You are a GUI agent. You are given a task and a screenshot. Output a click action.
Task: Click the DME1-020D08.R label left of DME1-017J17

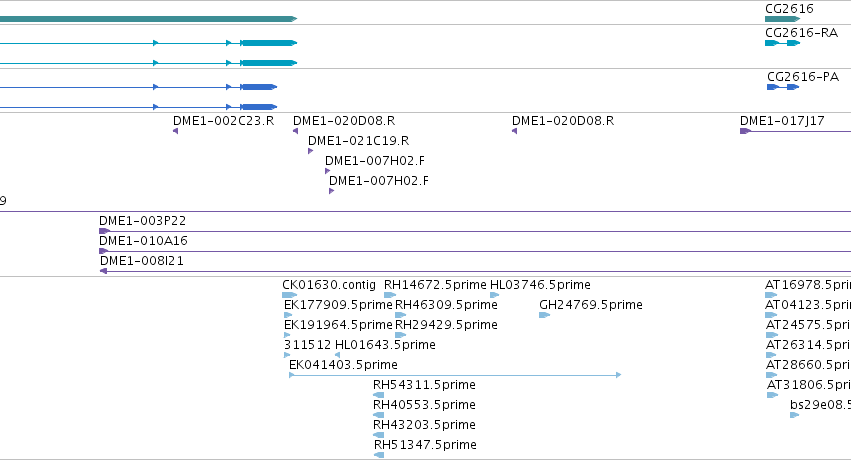click(563, 120)
